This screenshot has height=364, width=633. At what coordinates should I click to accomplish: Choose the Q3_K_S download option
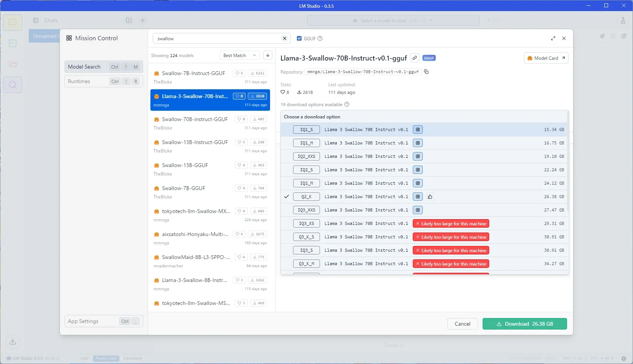[x=424, y=237]
